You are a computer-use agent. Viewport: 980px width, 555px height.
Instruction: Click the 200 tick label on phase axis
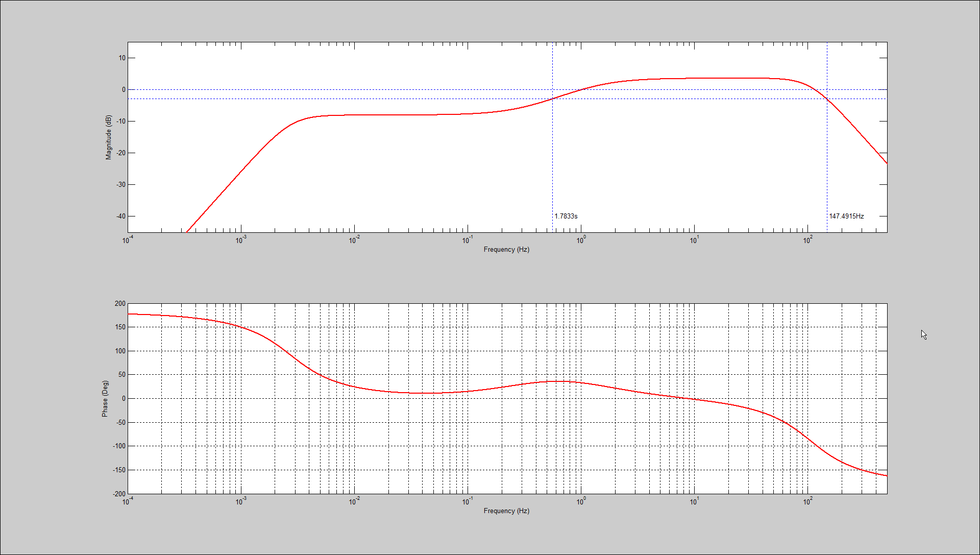pyautogui.click(x=120, y=304)
